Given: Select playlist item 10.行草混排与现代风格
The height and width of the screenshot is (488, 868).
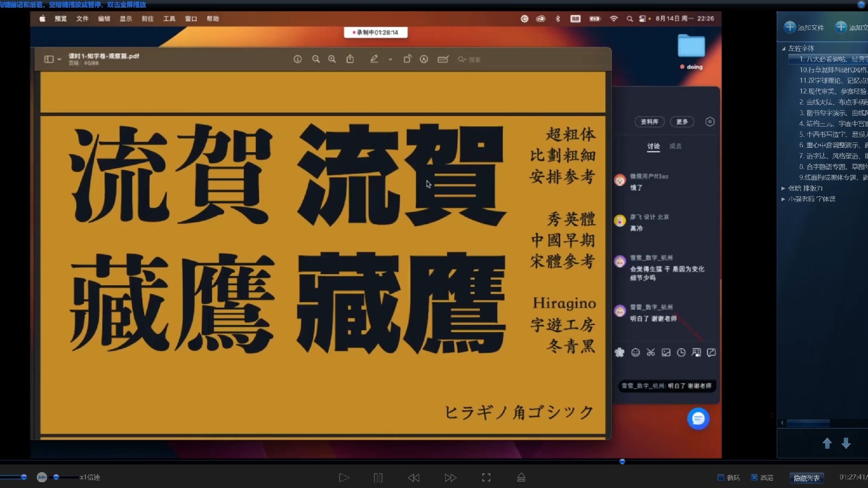Looking at the screenshot, I should pos(833,70).
